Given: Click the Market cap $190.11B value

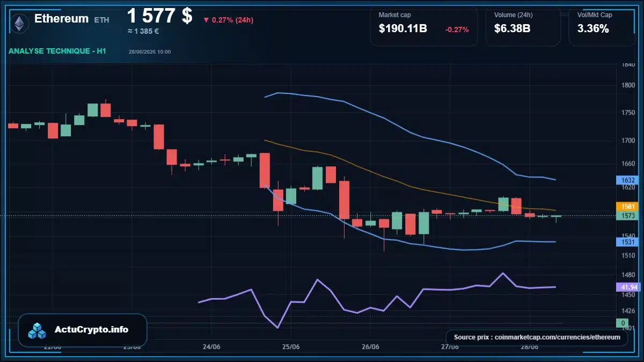Looking at the screenshot, I should point(403,29).
